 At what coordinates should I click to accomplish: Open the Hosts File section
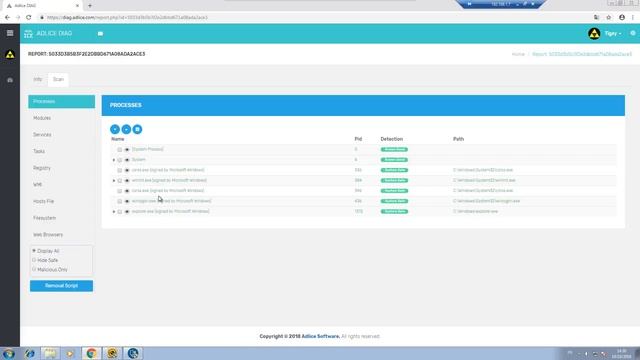pyautogui.click(x=62, y=201)
